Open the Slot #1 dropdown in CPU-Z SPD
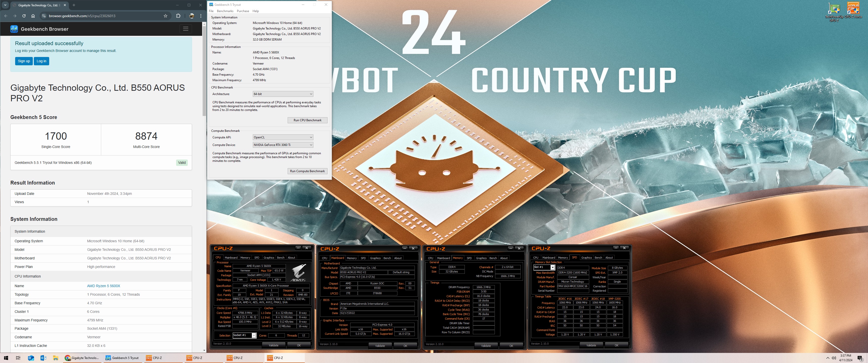 pyautogui.click(x=544, y=267)
